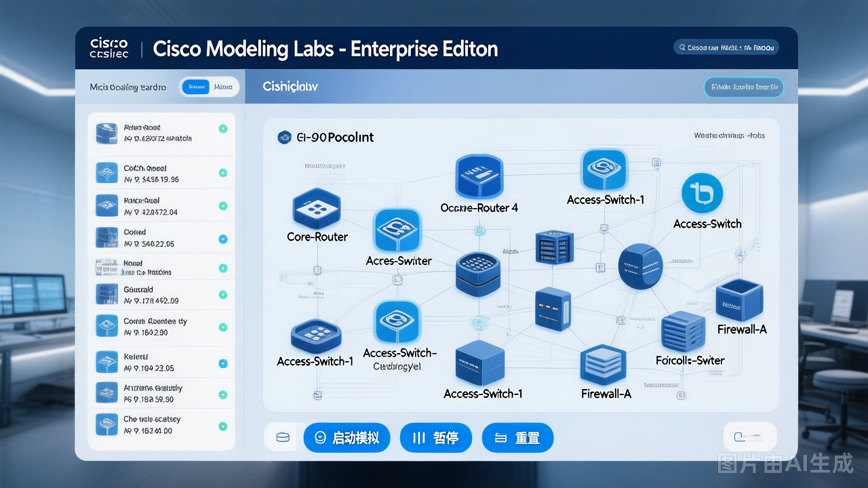Viewport: 868px width, 488px height.
Task: Select the dark blue sphere node
Action: [641, 266]
